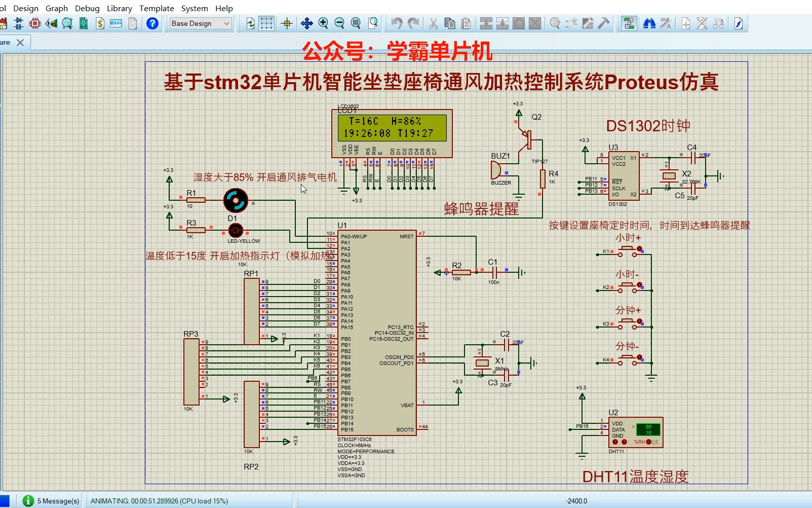Select the DS1302 clock chip U3
The image size is (812, 508).
pos(624,176)
